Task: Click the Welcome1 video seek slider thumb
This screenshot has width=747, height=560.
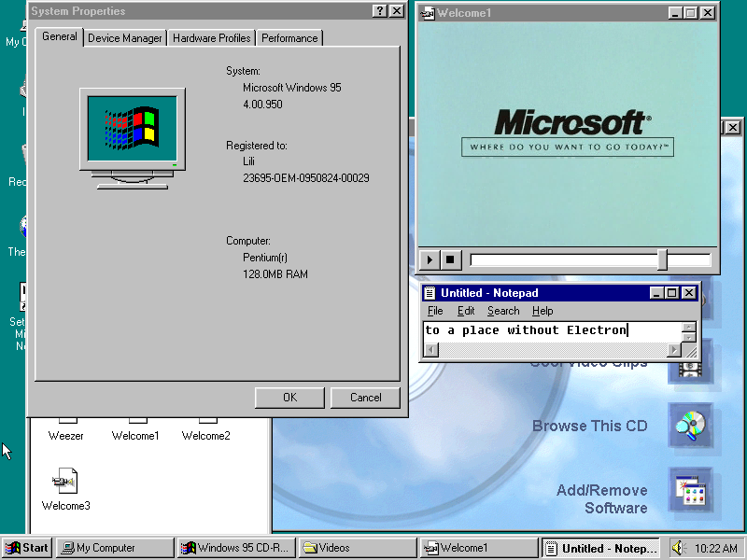Action: (x=662, y=259)
